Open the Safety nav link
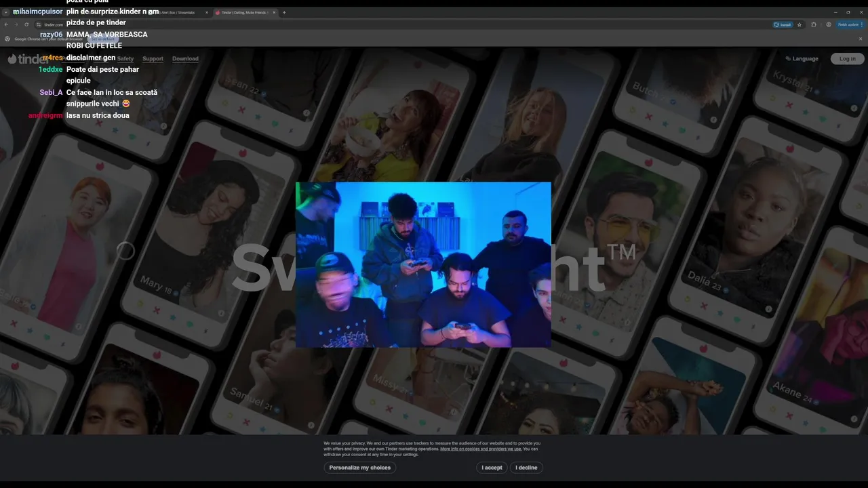The height and width of the screenshot is (488, 868). (125, 59)
